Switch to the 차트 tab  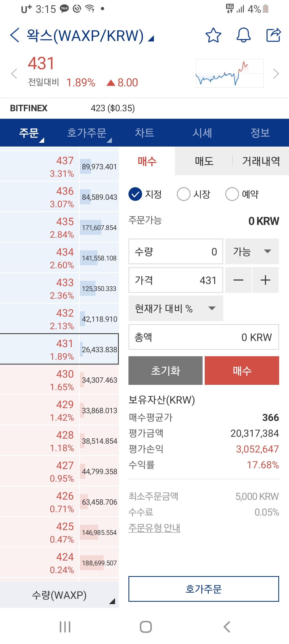144,133
